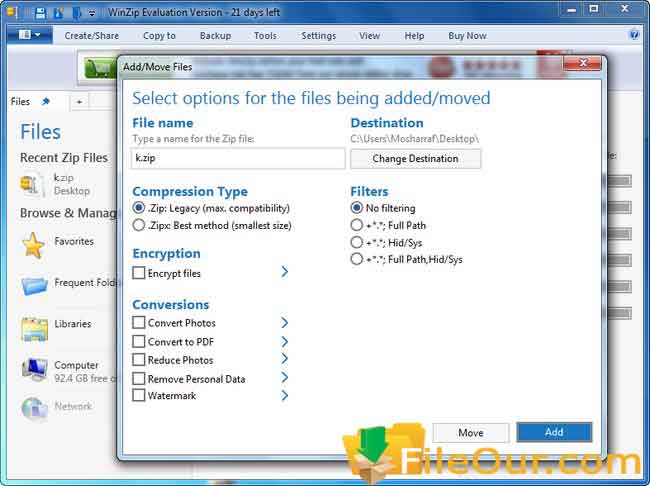Open recent k.zip Desktop entry
Viewport: 650px width, 486px height.
pyautogui.click(x=72, y=184)
